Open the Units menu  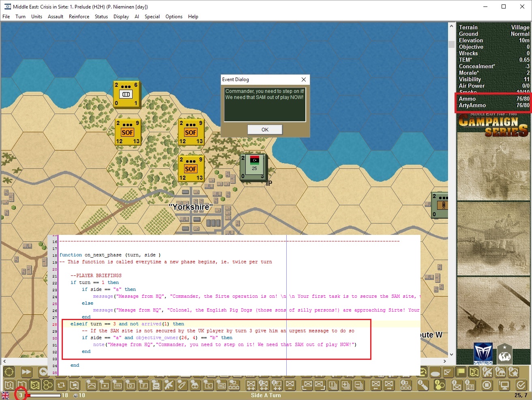(36, 17)
